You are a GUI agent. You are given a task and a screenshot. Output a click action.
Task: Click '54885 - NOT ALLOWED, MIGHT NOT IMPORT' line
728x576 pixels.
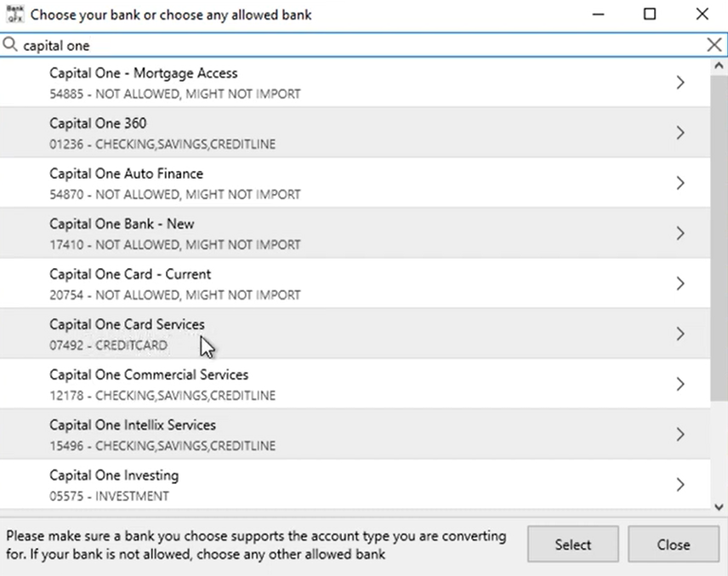[x=175, y=94]
